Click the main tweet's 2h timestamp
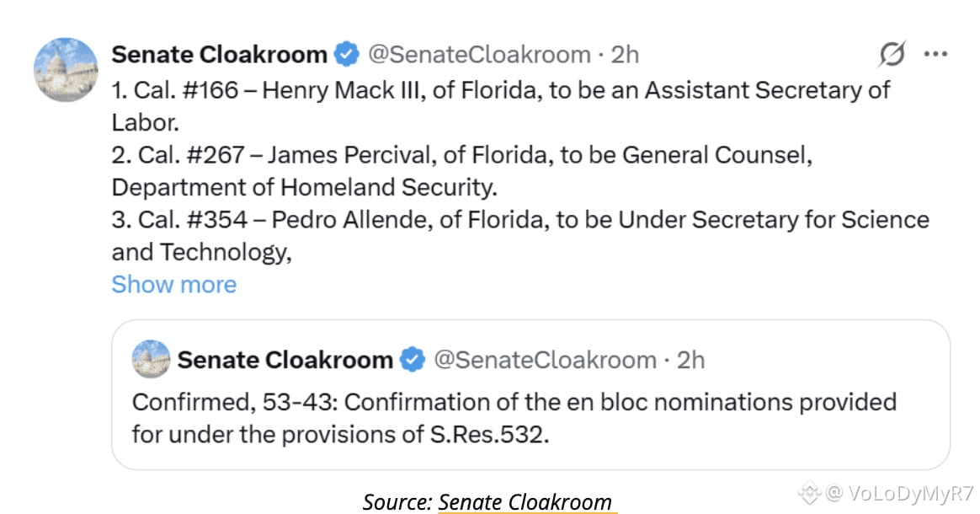 click(x=625, y=55)
